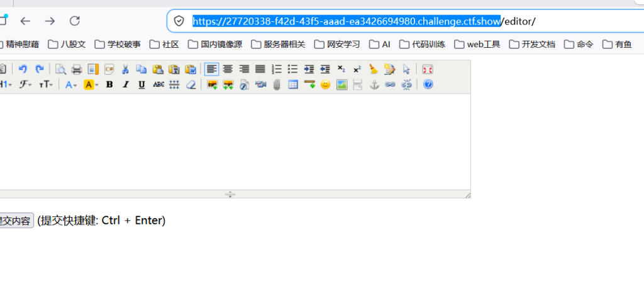Screen dimensions: 644x283
Task: Click the undo arrow icon
Action: click(23, 69)
